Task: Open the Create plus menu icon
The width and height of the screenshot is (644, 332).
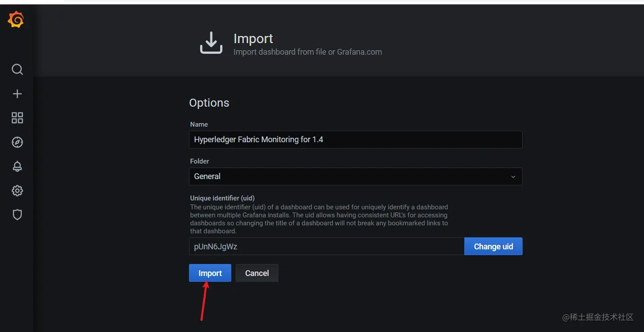Action: pos(17,94)
